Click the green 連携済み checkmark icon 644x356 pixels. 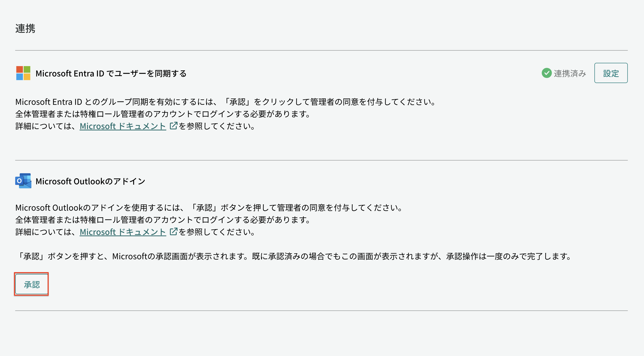click(x=547, y=73)
